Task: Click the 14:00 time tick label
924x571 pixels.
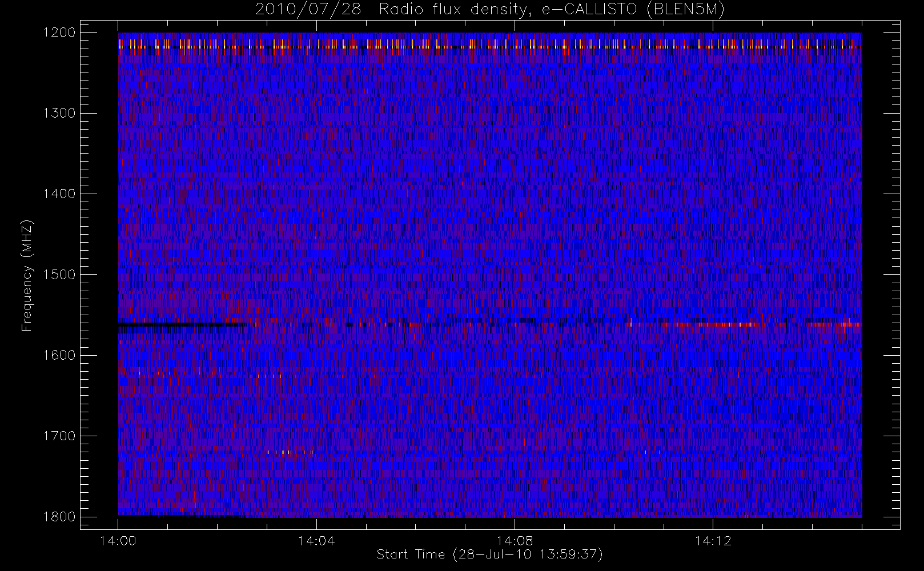Action: pos(118,541)
